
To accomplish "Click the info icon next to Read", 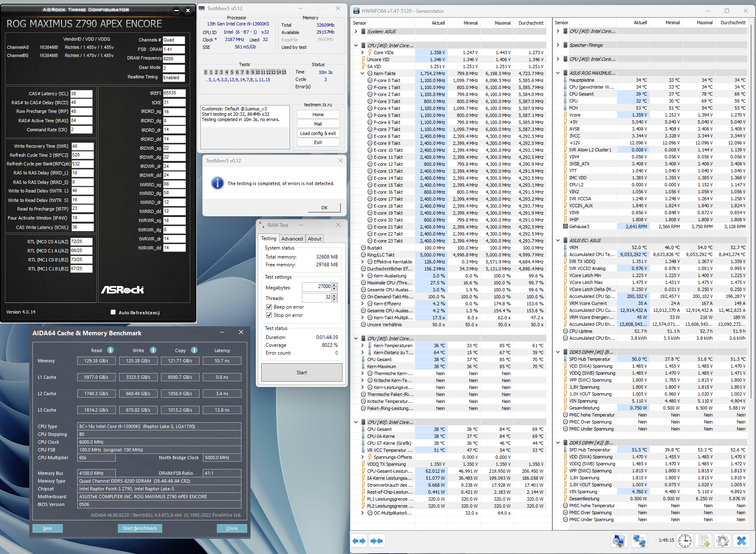I will [110, 350].
